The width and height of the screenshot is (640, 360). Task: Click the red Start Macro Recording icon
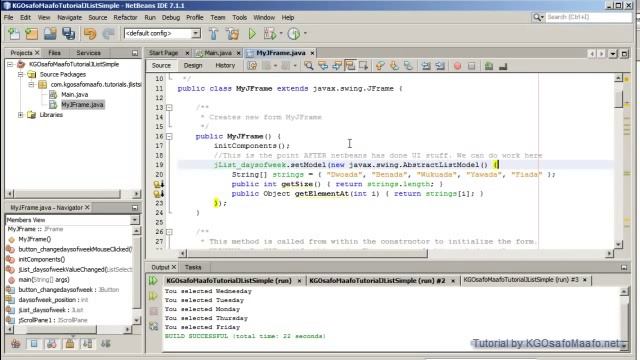457,66
